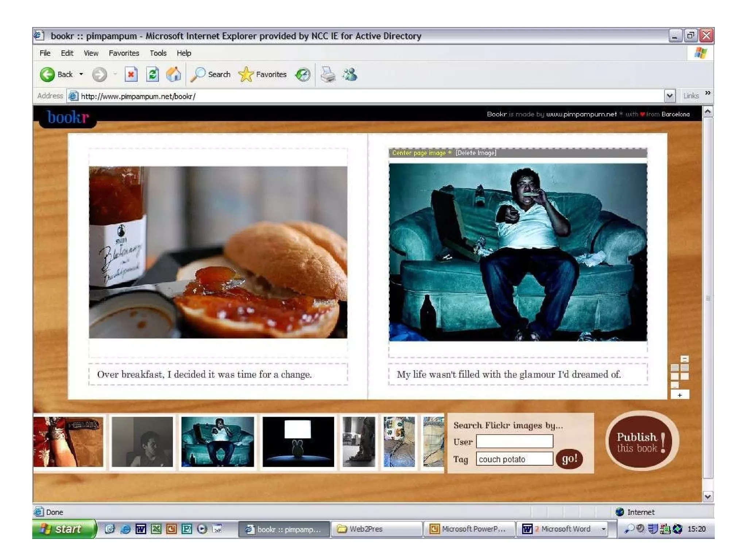Expand the Links toolbar chevron

coord(708,93)
